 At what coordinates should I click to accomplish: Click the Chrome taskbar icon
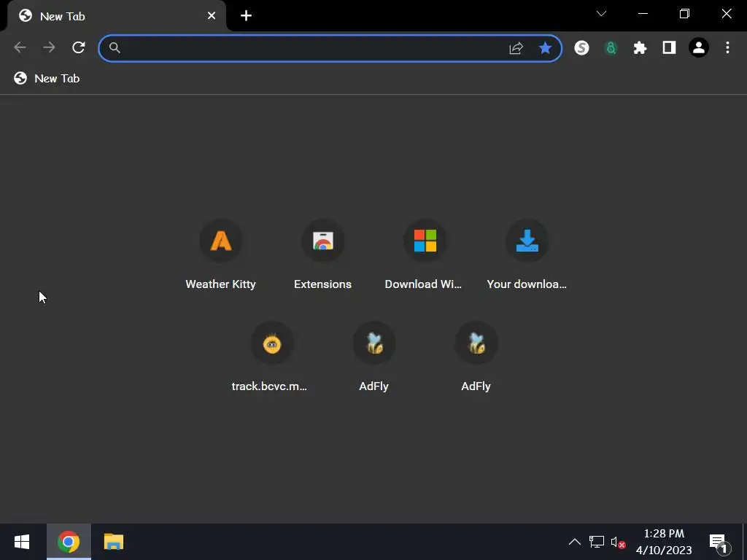[69, 542]
